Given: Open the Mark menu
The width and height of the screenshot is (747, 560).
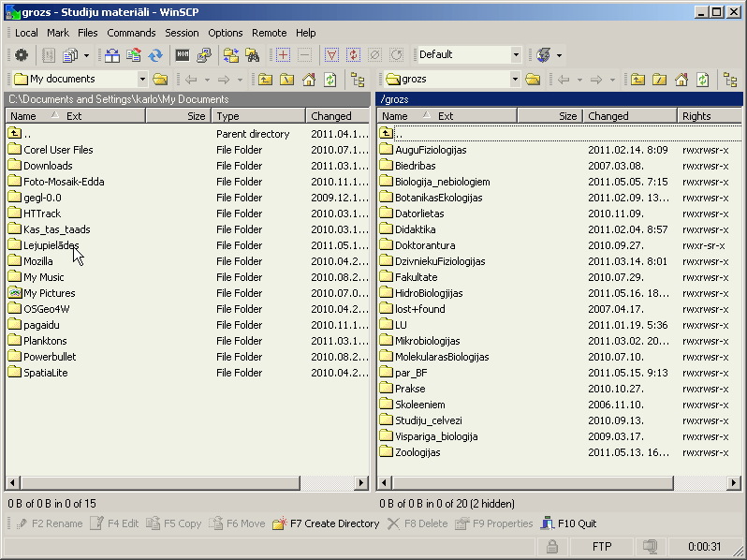Looking at the screenshot, I should click(x=58, y=33).
